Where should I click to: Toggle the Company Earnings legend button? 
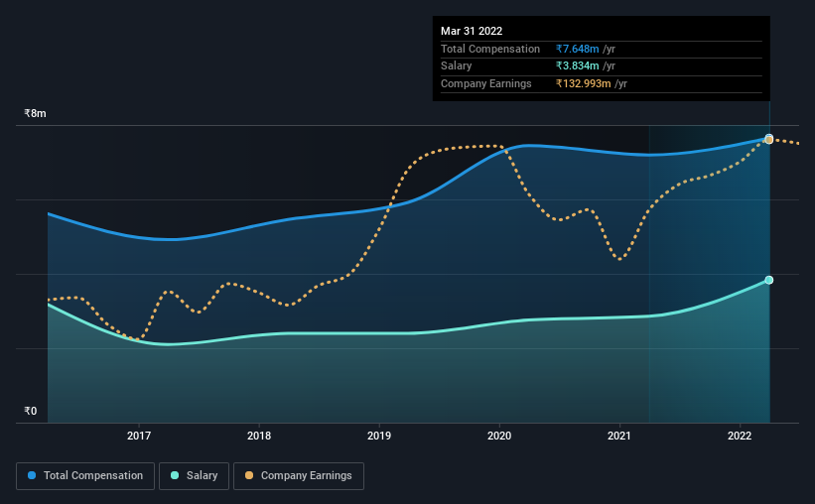(299, 476)
